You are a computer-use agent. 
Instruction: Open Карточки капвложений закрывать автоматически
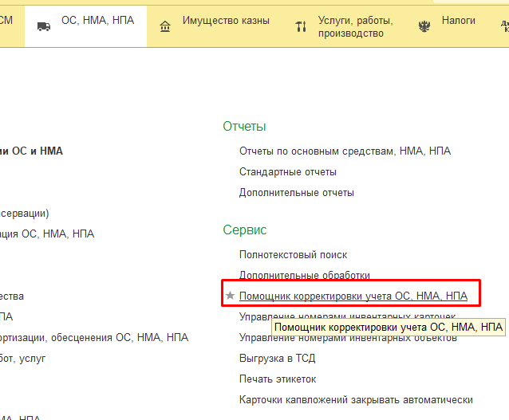click(x=356, y=399)
